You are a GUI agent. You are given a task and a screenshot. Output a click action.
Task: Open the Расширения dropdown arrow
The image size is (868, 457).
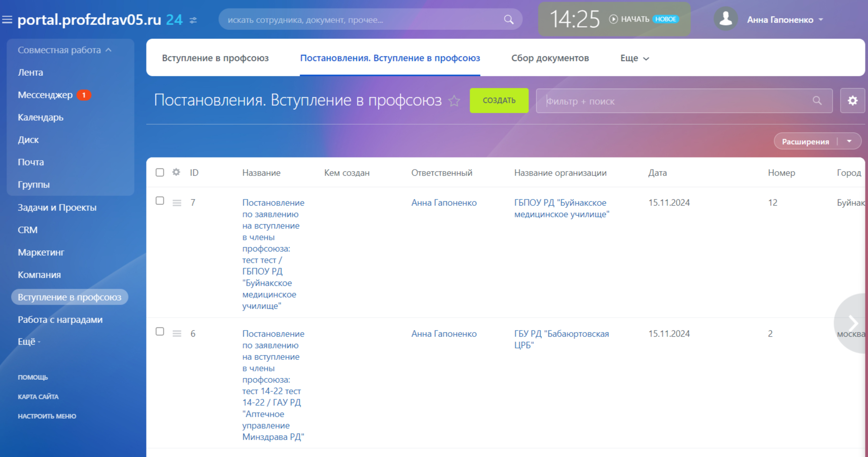[849, 142]
